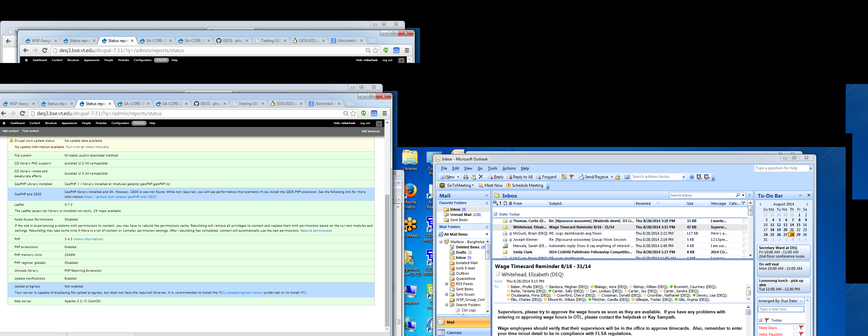
Task: Open the Tools menu in Outlook
Action: (x=492, y=168)
